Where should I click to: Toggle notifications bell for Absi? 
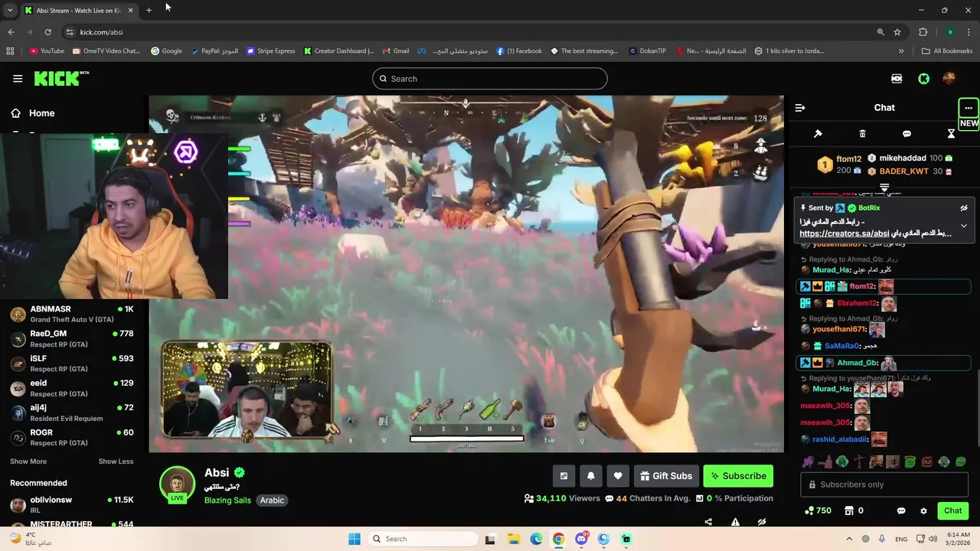click(591, 476)
